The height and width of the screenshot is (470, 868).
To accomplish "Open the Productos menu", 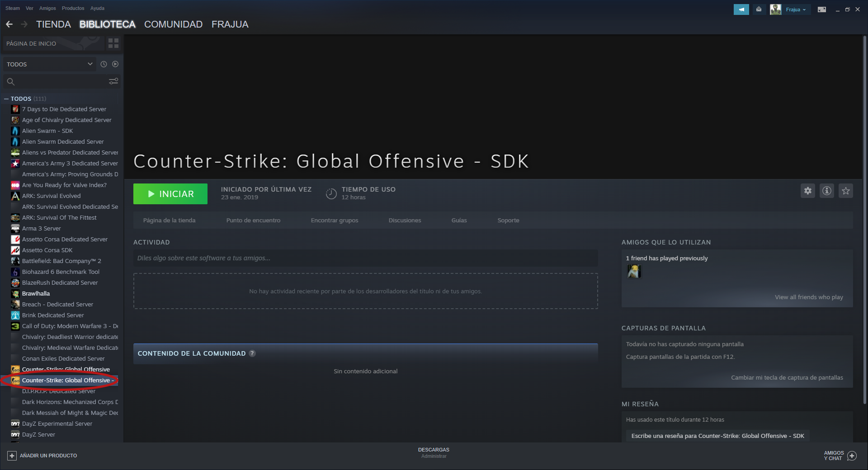I will [x=73, y=8].
